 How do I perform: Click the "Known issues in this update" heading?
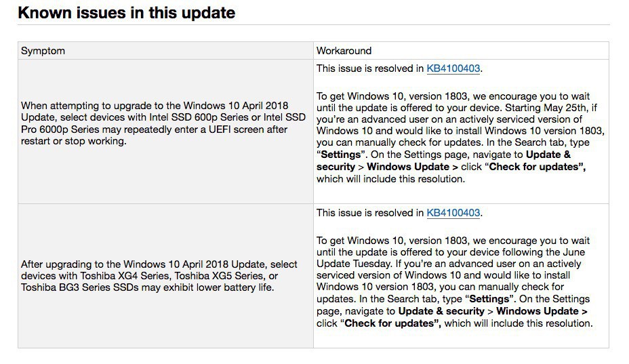(x=127, y=12)
